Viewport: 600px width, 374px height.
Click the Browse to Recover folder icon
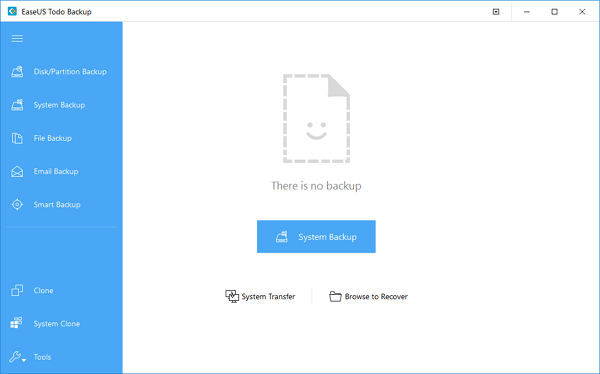pos(335,296)
